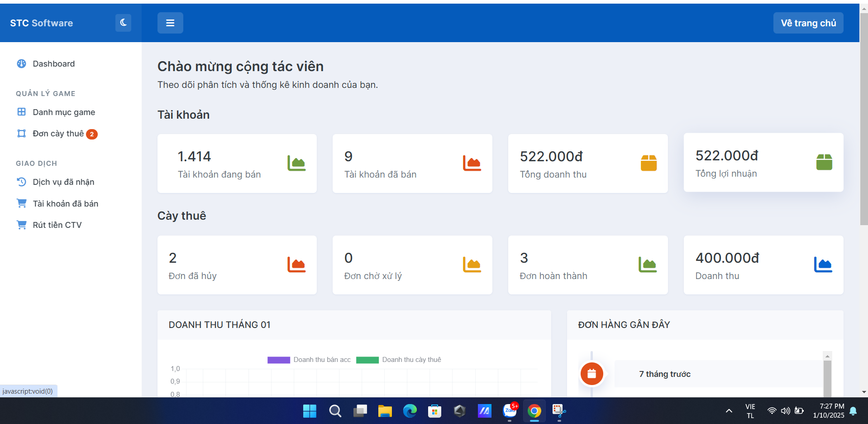
Task: Click blue chart icon on "Doanh thu" card
Action: [823, 265]
